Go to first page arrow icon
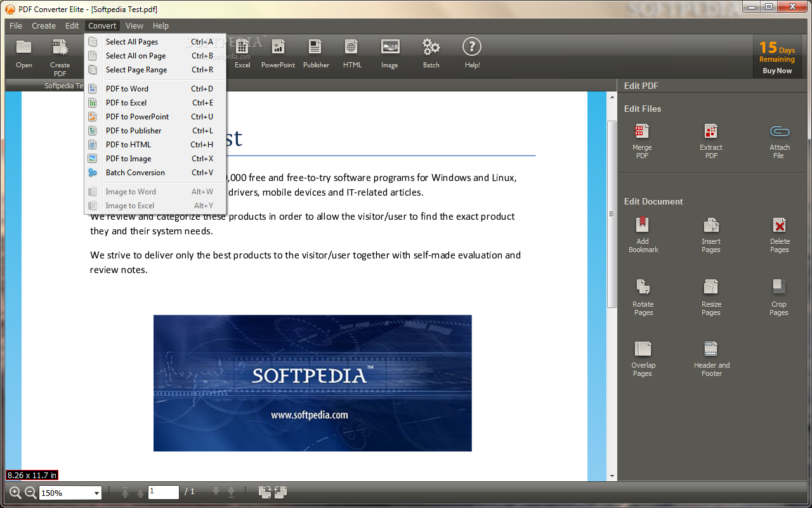The height and width of the screenshot is (508, 812). pos(125,492)
